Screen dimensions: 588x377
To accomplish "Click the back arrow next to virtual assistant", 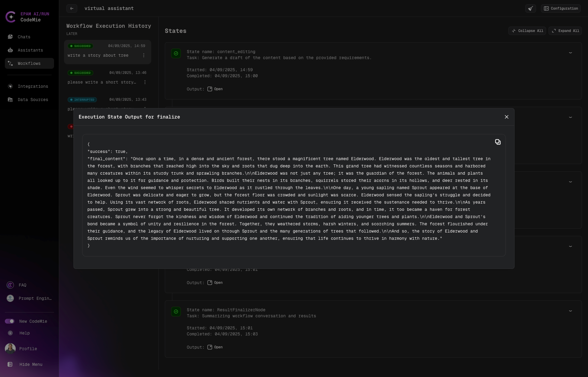I will [x=72, y=8].
